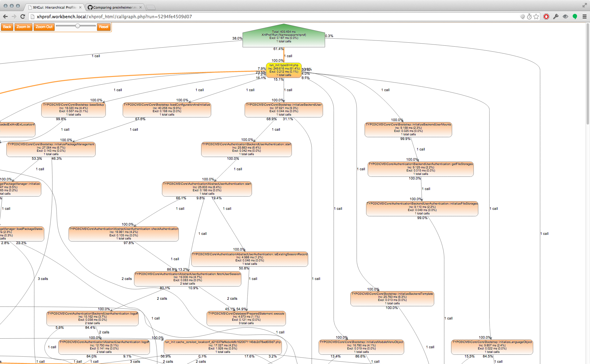The height and width of the screenshot is (364, 590).
Task: Click the Bootstrap::initializePackageManagement node
Action: pos(51,149)
